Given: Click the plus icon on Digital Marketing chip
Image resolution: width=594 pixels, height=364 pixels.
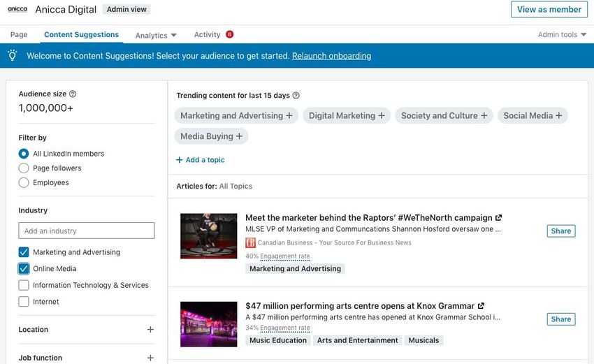Looking at the screenshot, I should click(382, 115).
